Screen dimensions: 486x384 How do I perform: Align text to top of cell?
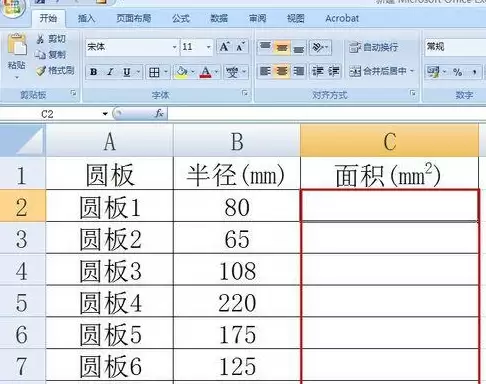click(265, 47)
